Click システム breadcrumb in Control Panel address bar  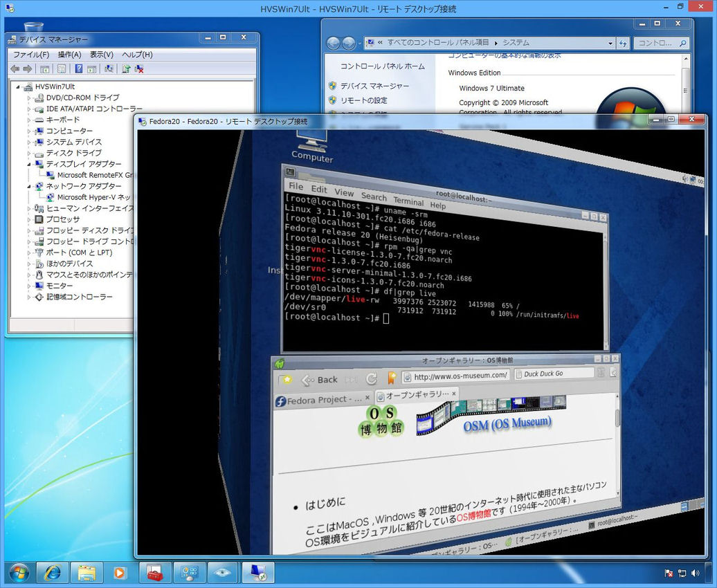click(516, 42)
